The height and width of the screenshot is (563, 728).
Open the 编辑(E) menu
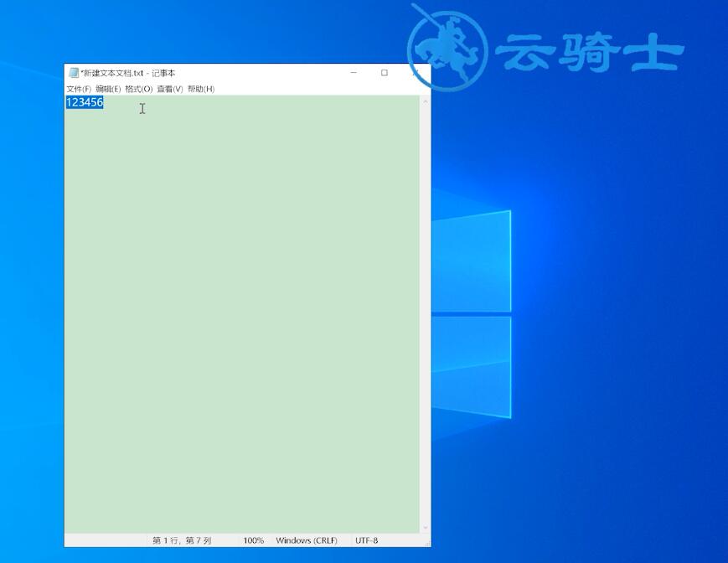108,89
